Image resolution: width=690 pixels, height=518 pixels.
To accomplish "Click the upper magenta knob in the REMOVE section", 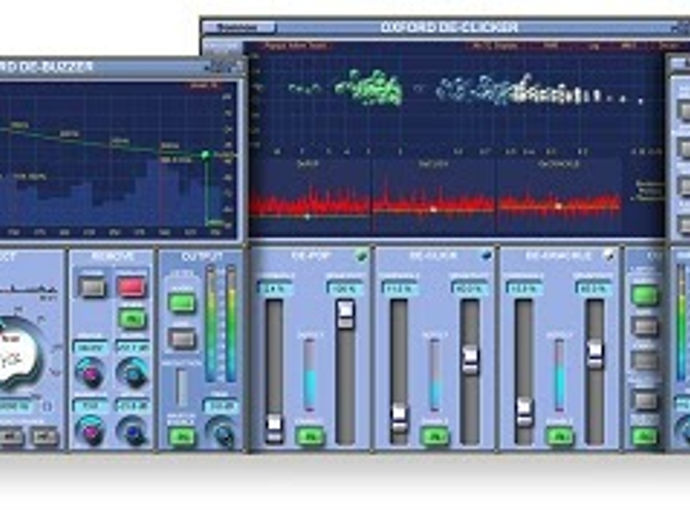I will coord(90,373).
